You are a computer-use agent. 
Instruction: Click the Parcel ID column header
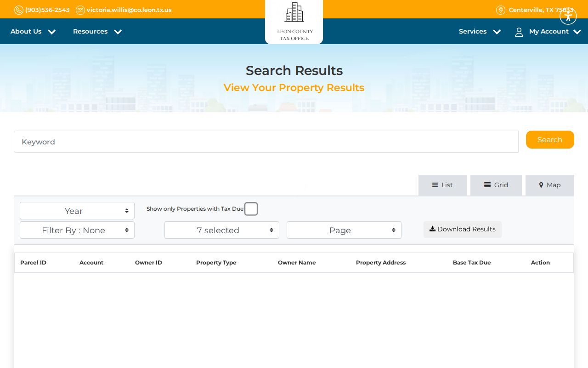pyautogui.click(x=33, y=263)
